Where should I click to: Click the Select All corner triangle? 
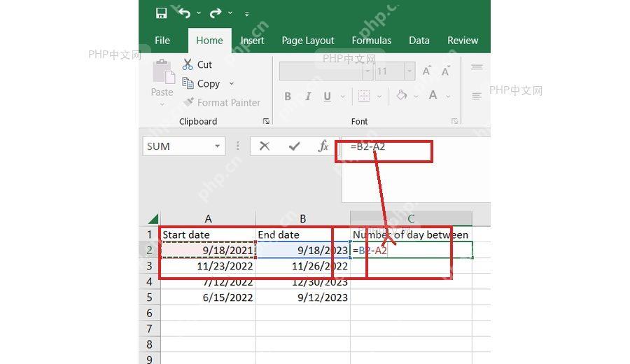pyautogui.click(x=153, y=218)
